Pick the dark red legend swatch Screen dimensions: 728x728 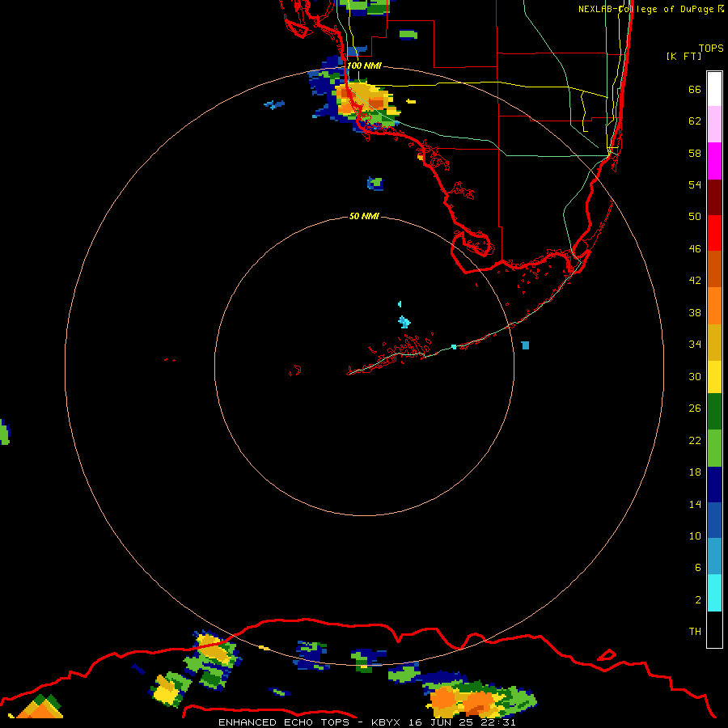[x=714, y=197]
